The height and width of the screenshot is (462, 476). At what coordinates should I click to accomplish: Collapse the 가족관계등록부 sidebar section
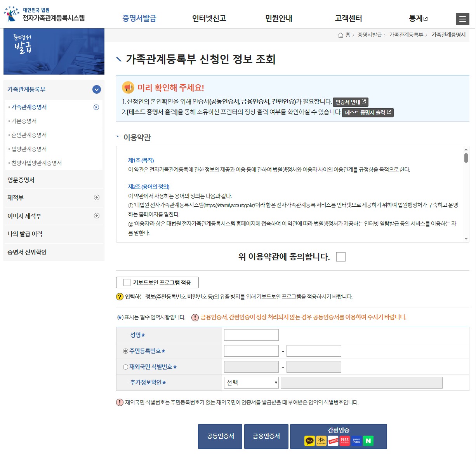pyautogui.click(x=96, y=89)
